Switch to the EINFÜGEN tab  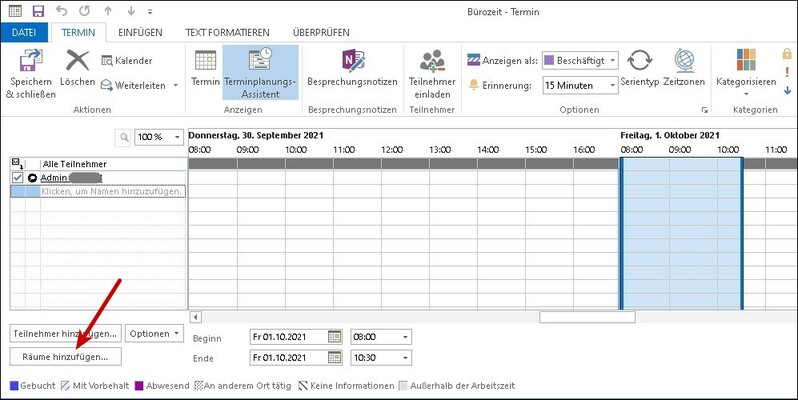(140, 32)
